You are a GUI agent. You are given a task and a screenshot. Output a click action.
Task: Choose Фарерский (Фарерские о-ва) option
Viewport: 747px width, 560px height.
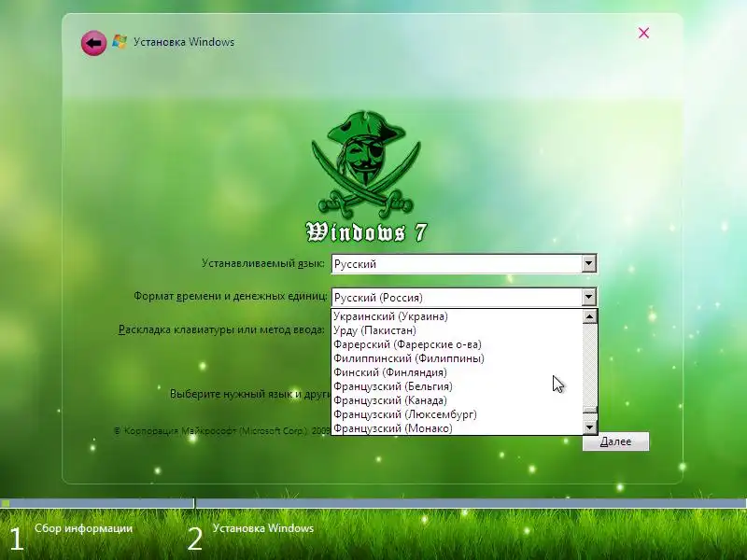tap(457, 344)
